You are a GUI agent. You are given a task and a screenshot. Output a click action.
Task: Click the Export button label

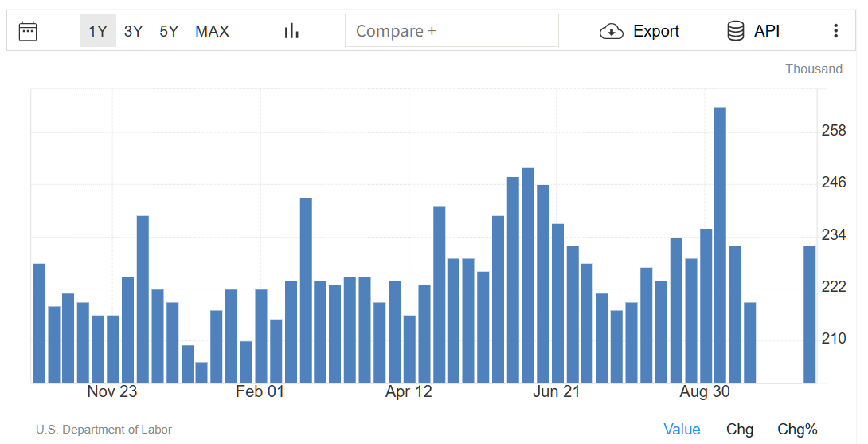coord(656,31)
